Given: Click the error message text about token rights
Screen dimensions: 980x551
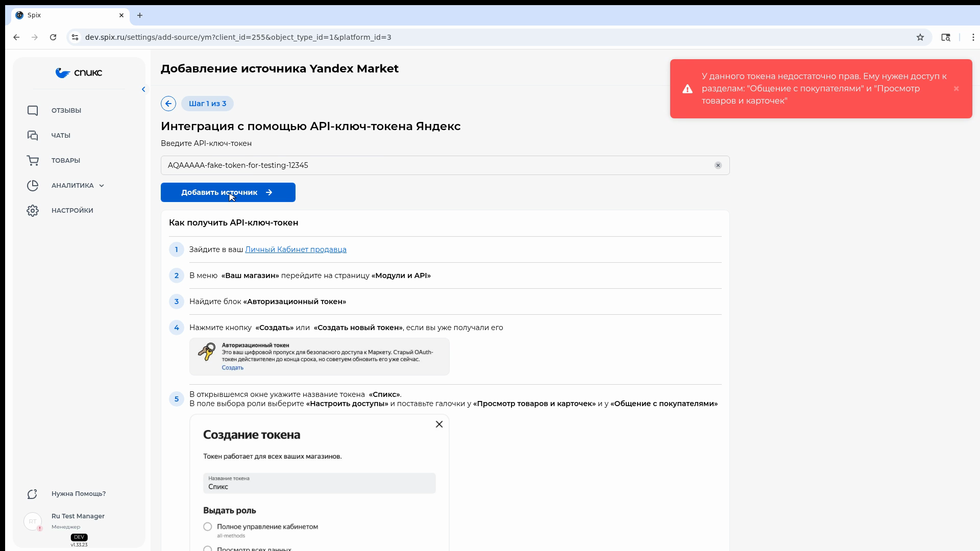Looking at the screenshot, I should click(x=824, y=89).
